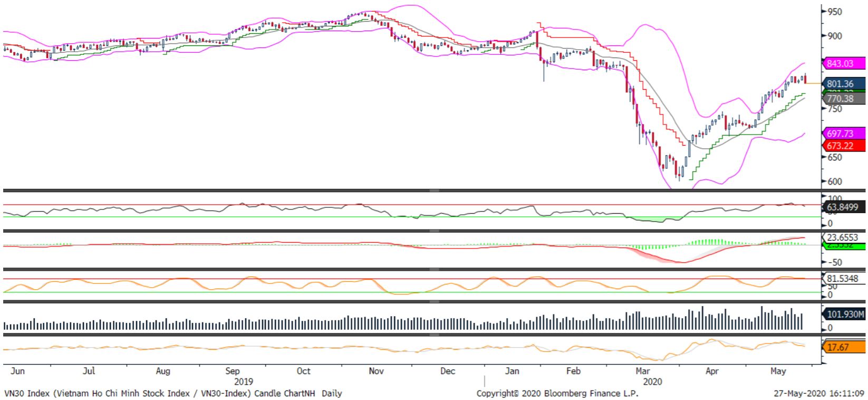Select the Jan month label on time axis
Viewport: 868px width, 400px height.
[x=512, y=371]
